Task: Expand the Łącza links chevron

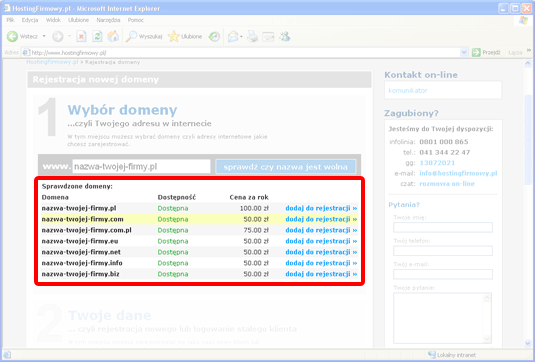Action: click(529, 50)
